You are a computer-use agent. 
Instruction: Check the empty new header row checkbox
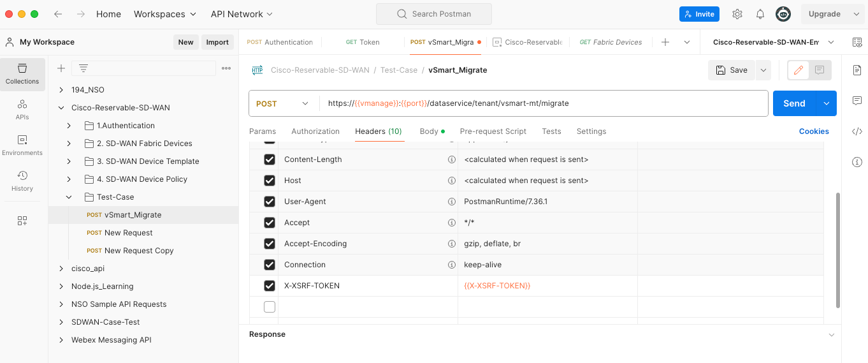click(270, 307)
